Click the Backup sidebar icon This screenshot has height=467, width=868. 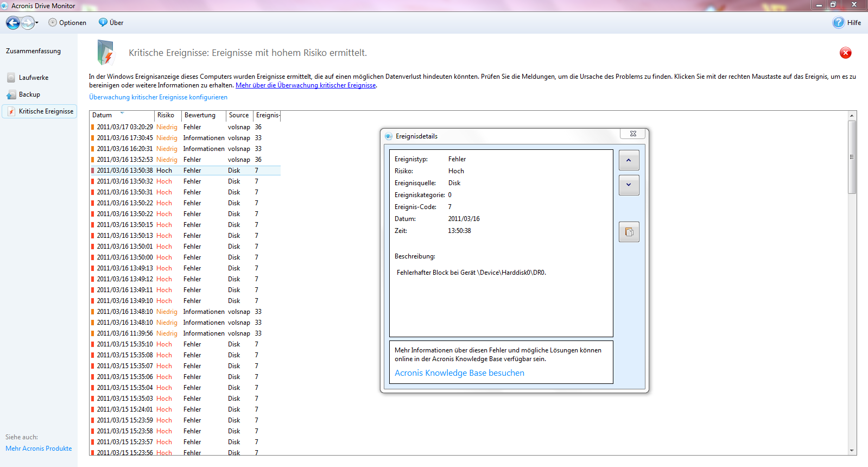11,95
